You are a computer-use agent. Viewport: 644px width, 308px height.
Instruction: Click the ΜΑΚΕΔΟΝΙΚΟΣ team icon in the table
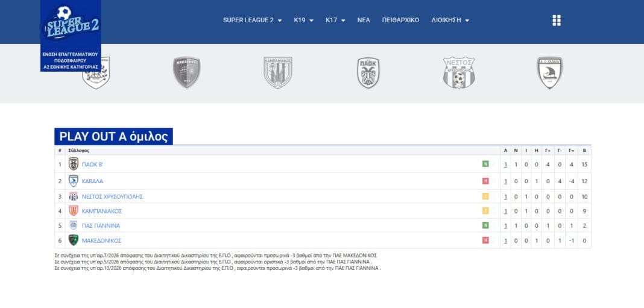pyautogui.click(x=74, y=240)
